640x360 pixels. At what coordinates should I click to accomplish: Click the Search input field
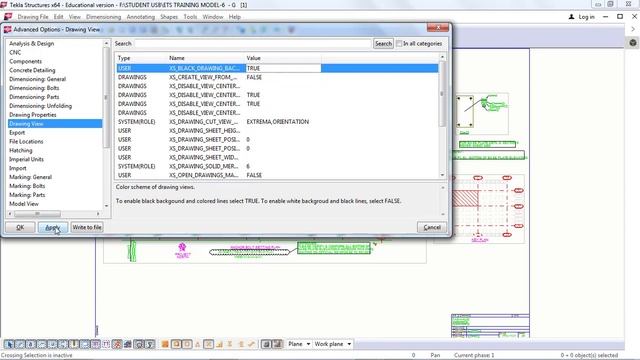(253, 43)
